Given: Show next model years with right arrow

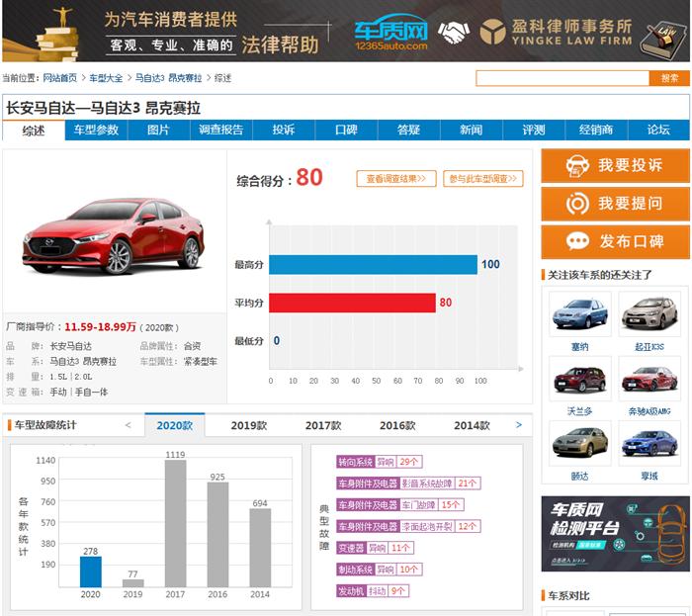Looking at the screenshot, I should pyautogui.click(x=519, y=425).
